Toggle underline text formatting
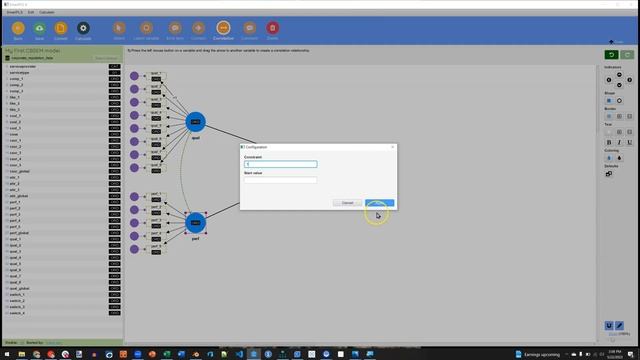Viewport: 640px width, 360px height. [x=629, y=142]
